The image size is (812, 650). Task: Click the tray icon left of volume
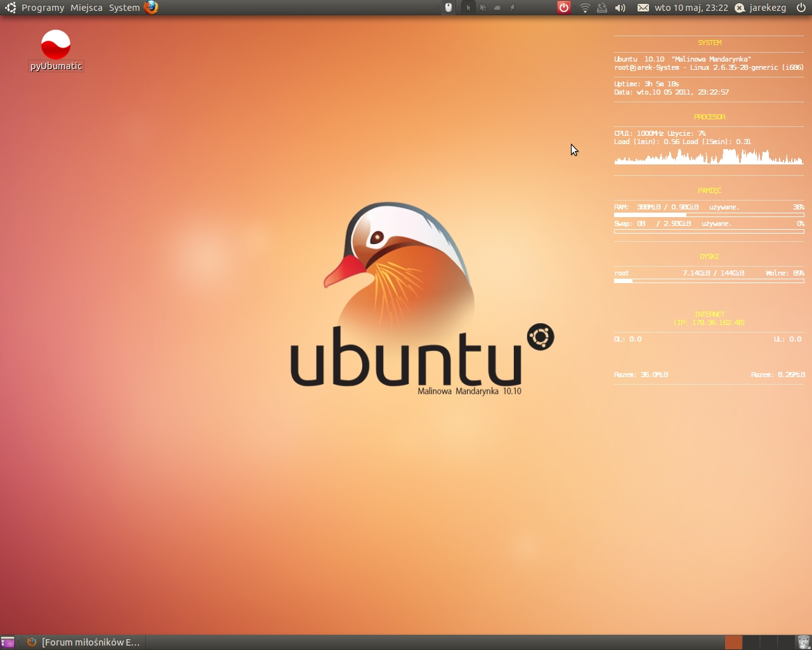[602, 8]
